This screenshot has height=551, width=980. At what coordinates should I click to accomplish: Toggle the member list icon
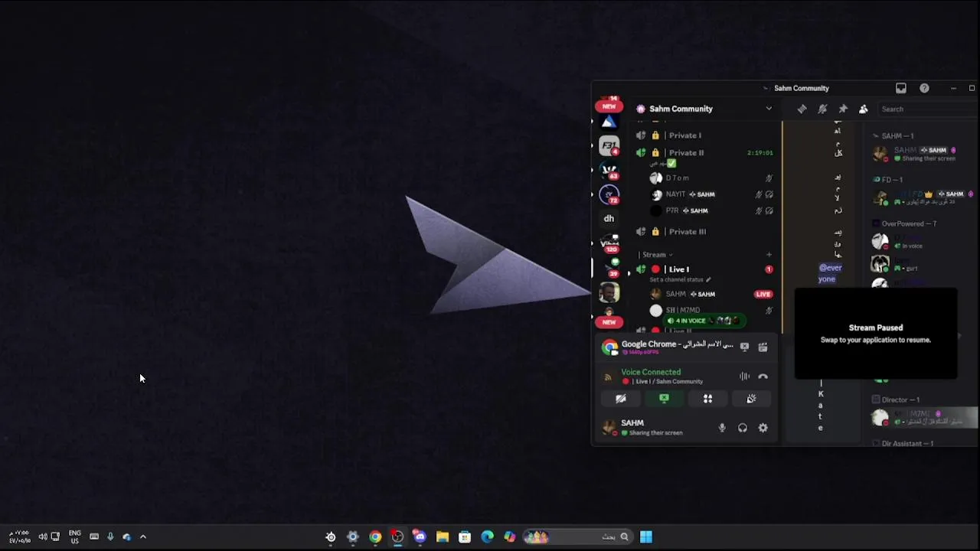click(864, 109)
